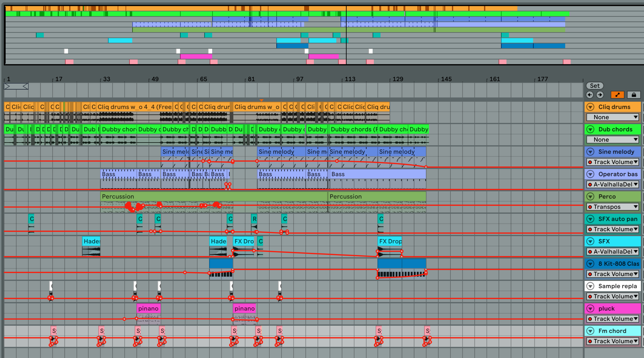Screen dimensions: 644x358
Task: Toggle the Automation Mode button
Action: pyautogui.click(x=617, y=95)
